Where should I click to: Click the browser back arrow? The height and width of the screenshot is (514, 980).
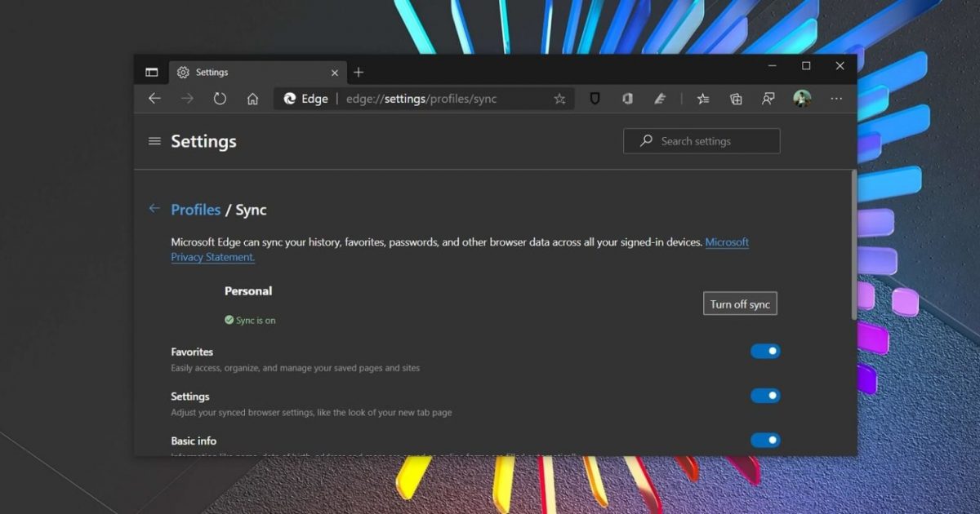154,99
